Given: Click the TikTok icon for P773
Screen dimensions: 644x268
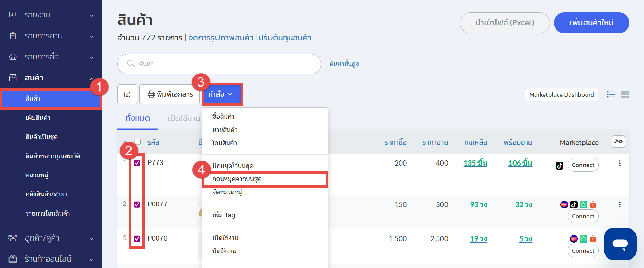Looking at the screenshot, I should [559, 166].
